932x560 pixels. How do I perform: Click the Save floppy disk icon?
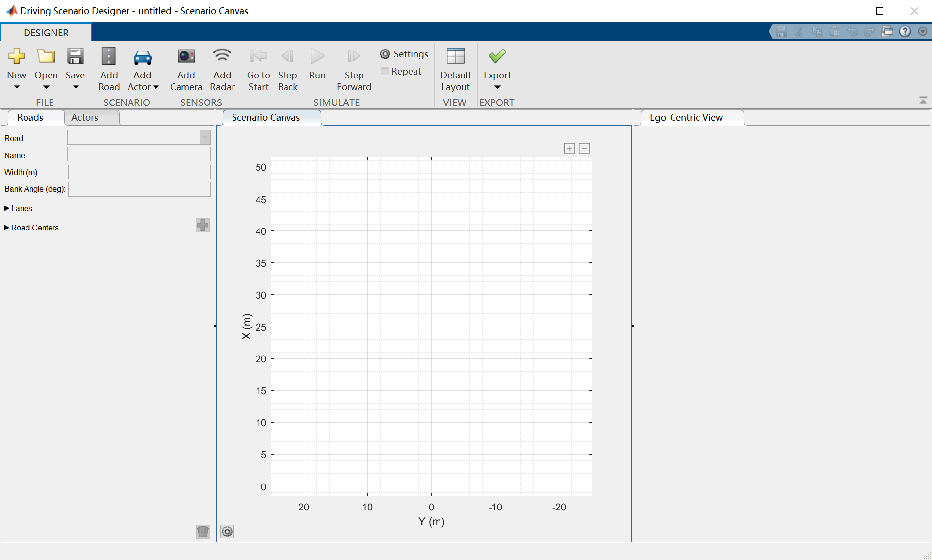click(75, 56)
